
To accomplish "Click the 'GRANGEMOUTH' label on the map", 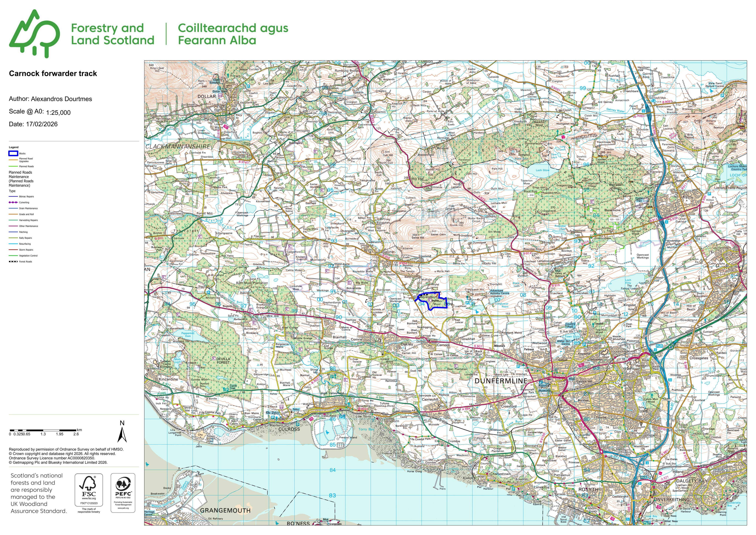I will pos(225,511).
